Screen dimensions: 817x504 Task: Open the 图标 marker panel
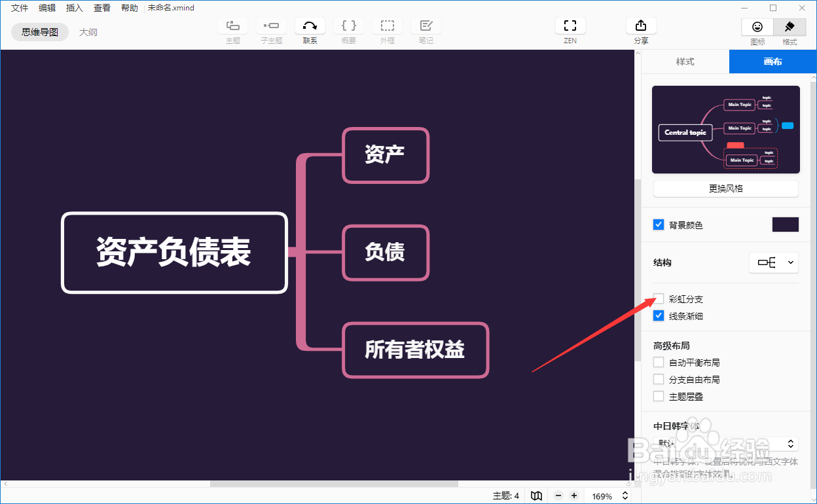coord(757,31)
